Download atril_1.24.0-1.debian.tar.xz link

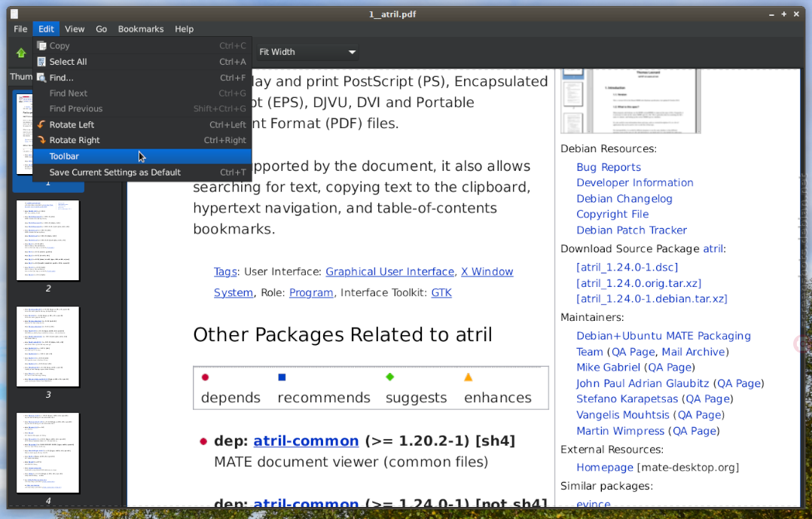click(x=652, y=299)
